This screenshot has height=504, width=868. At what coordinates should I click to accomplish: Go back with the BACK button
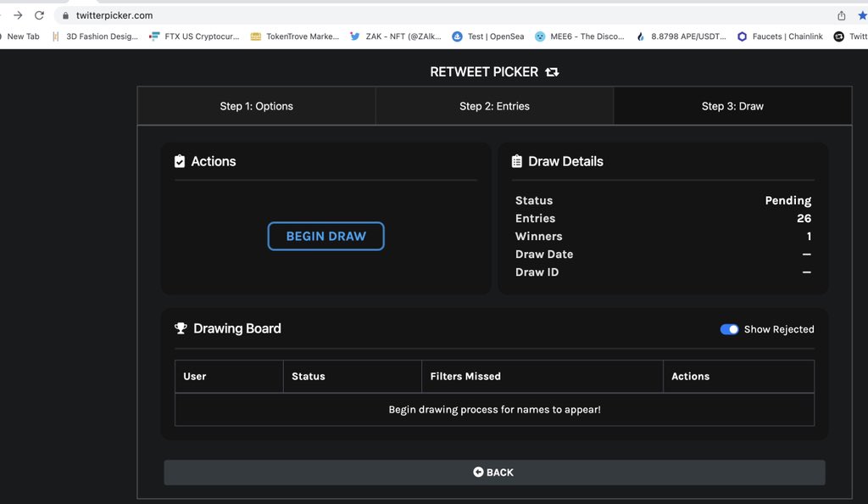coord(494,473)
